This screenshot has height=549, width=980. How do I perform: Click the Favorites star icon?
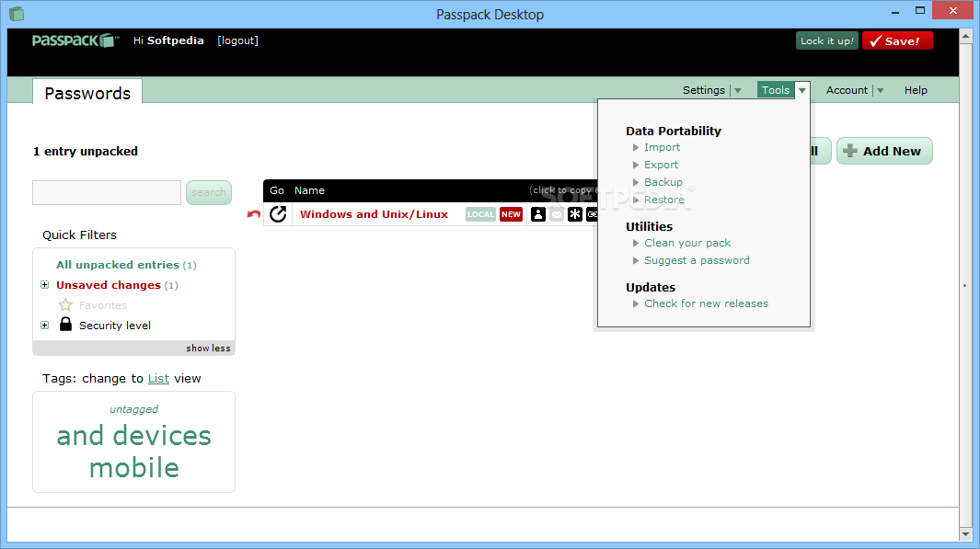(65, 304)
